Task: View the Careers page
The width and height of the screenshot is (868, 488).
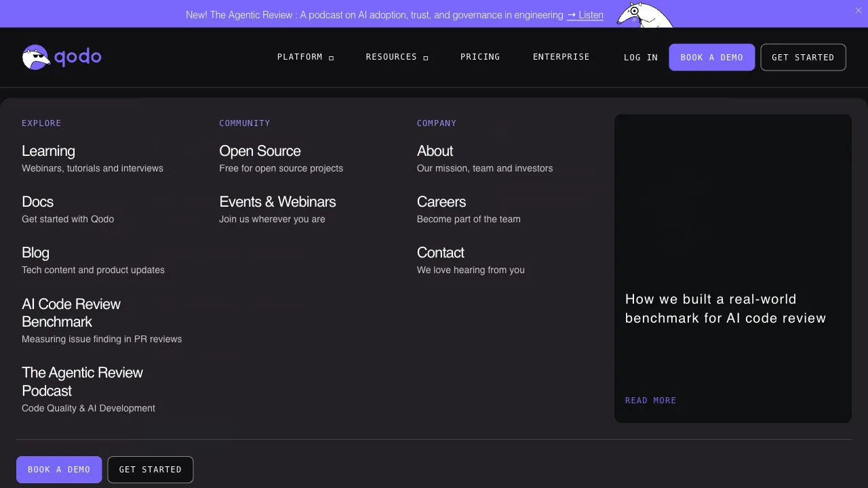Action: pos(441,202)
